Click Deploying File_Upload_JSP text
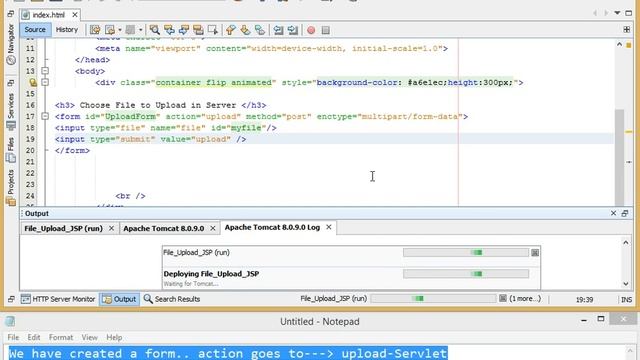640x360 pixels. [211, 274]
